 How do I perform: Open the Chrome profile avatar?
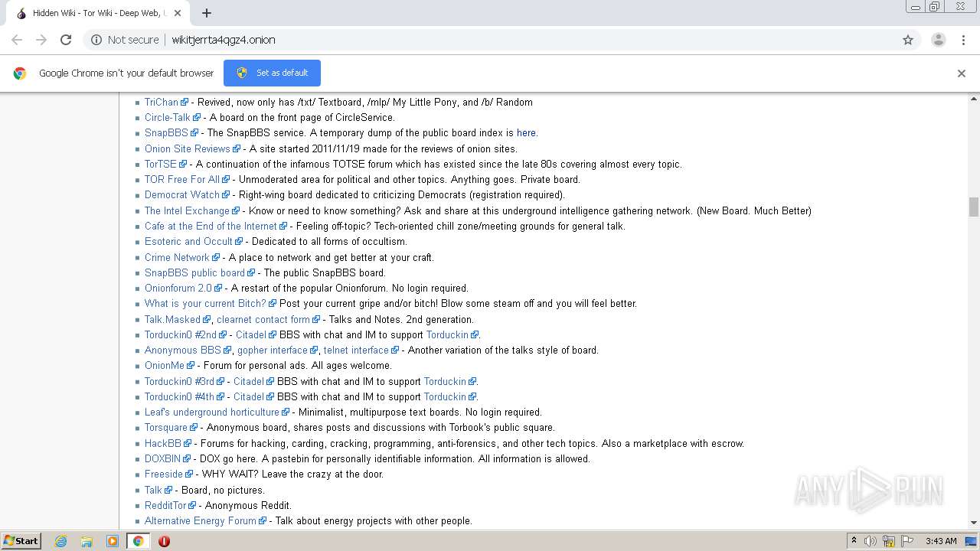click(939, 40)
